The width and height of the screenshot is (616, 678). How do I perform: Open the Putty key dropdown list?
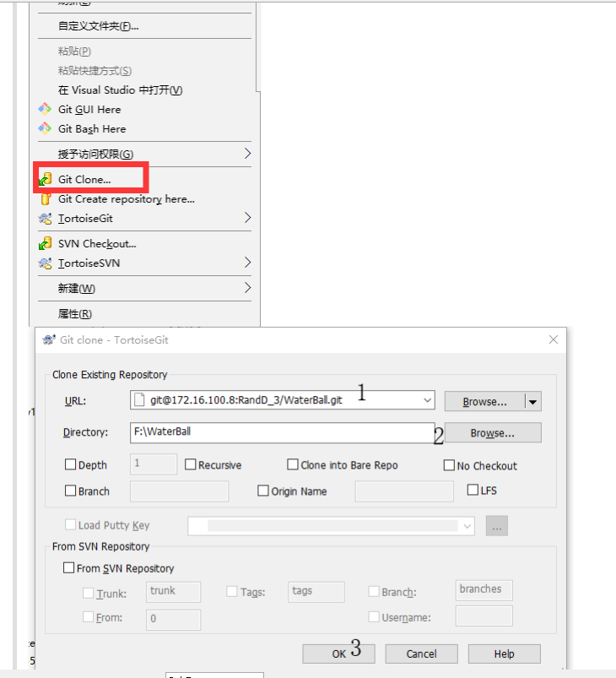click(x=467, y=526)
